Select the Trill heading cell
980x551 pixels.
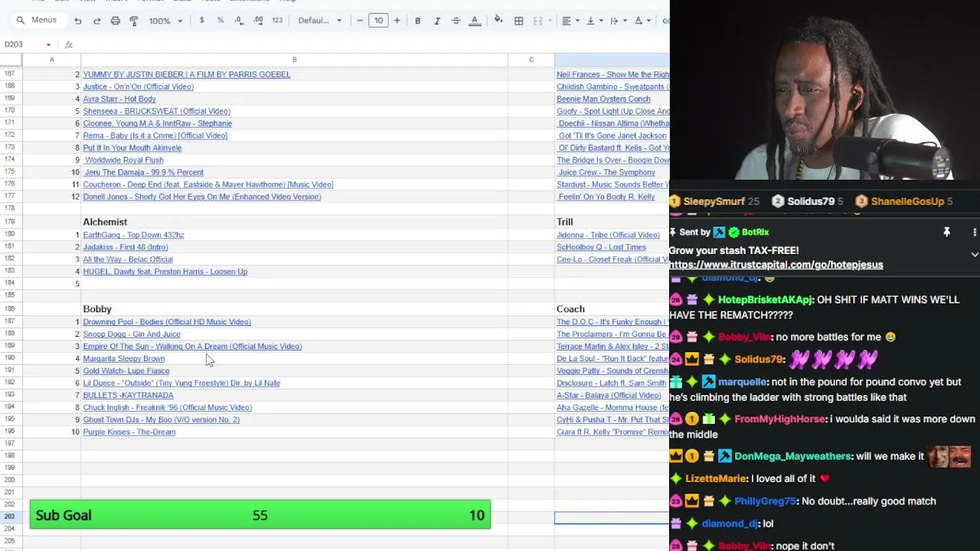612,222
